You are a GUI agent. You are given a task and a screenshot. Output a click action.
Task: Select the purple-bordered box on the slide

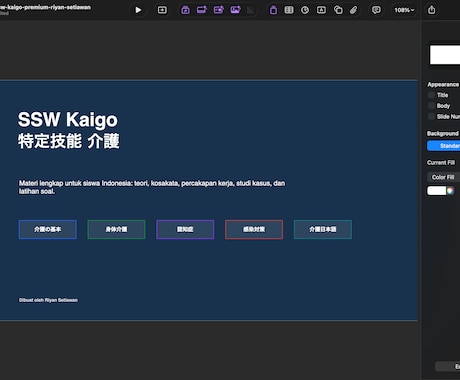(185, 229)
